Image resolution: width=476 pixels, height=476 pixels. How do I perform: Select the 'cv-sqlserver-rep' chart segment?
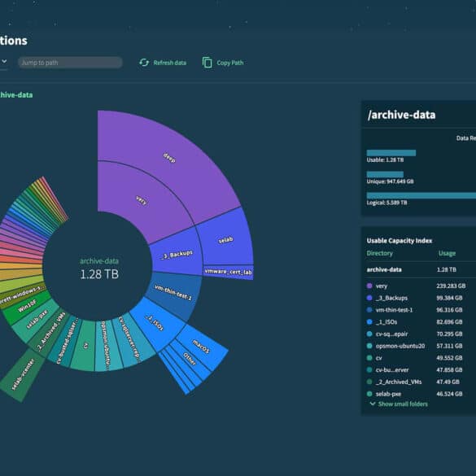click(x=133, y=340)
